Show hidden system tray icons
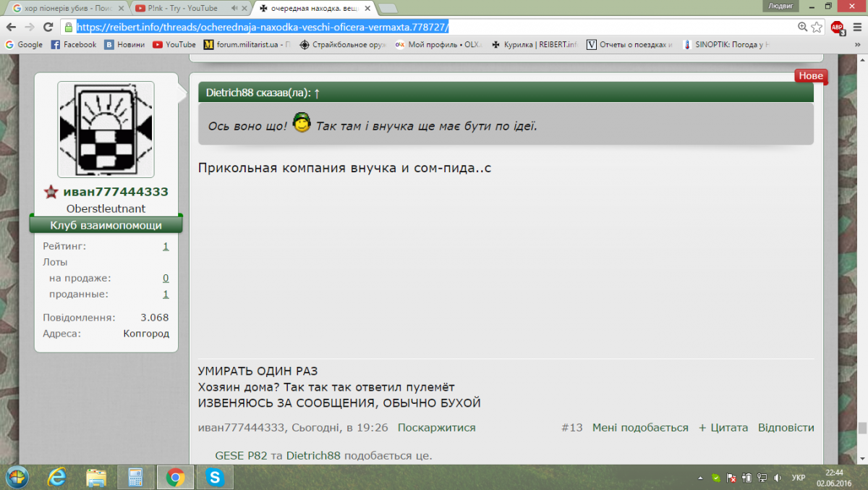The width and height of the screenshot is (868, 490). (700, 478)
